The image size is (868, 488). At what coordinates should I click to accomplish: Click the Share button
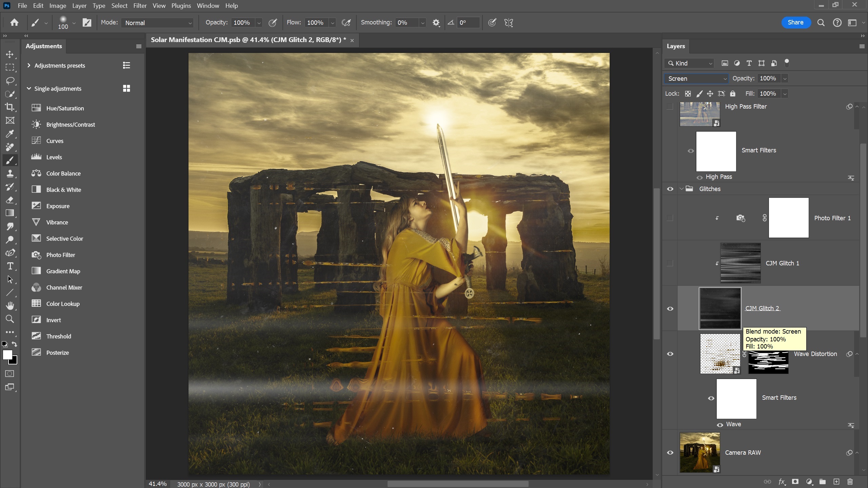795,22
